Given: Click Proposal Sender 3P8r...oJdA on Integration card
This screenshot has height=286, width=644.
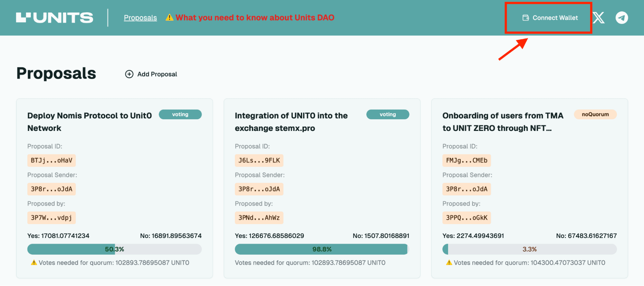Looking at the screenshot, I should tap(259, 189).
